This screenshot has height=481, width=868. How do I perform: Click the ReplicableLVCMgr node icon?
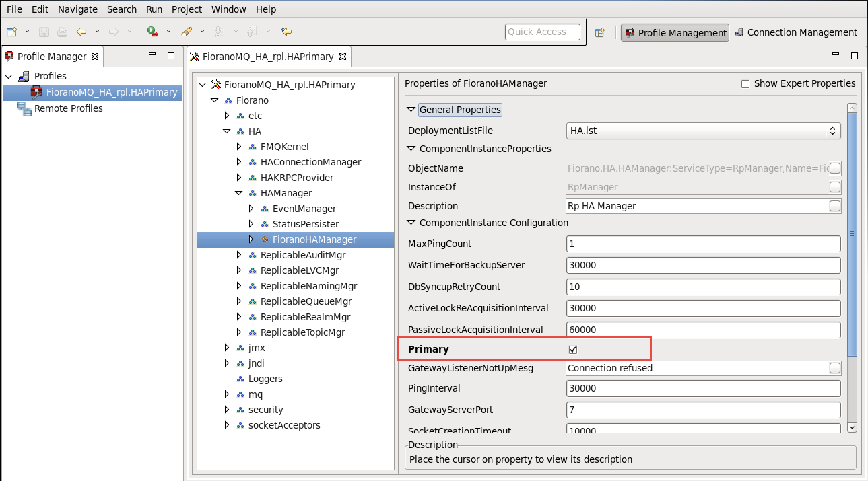click(x=253, y=270)
